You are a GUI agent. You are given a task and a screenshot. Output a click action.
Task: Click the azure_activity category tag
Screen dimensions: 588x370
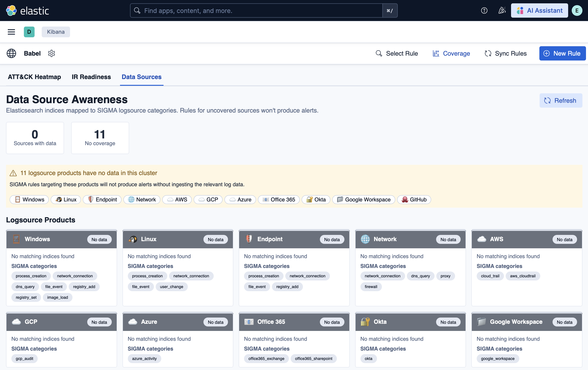(144, 358)
